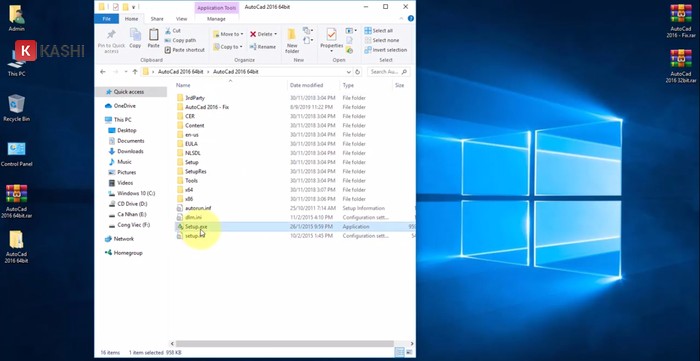Switch to large icons view button

[x=410, y=353]
